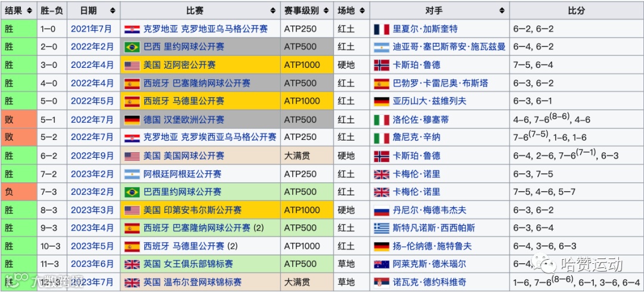The image size is (644, 293).
Task: Select win-loss cell 10–3
Action: click(52, 247)
